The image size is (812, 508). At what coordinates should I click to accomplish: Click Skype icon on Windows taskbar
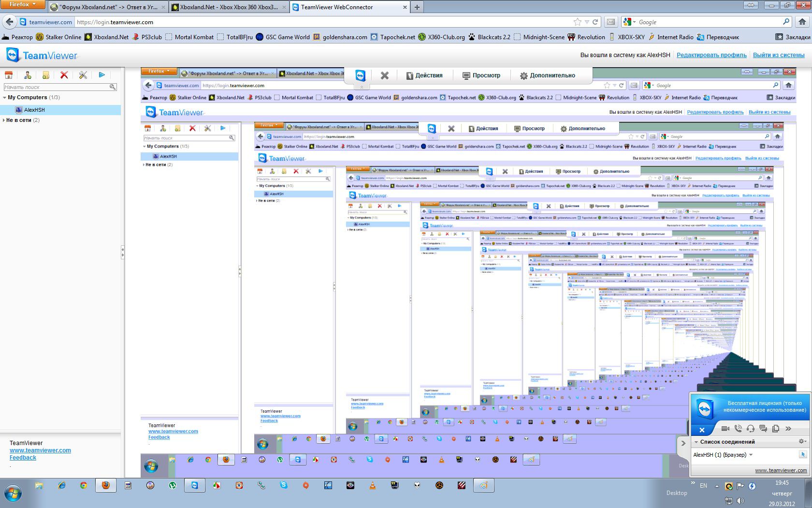[x=283, y=485]
